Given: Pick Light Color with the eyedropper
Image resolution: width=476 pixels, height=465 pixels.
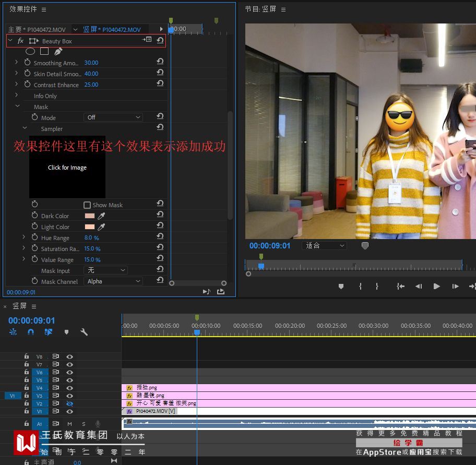Looking at the screenshot, I should (101, 226).
